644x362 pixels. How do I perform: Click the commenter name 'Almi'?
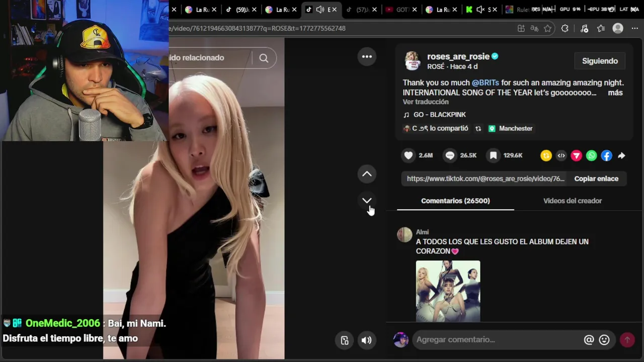(422, 232)
